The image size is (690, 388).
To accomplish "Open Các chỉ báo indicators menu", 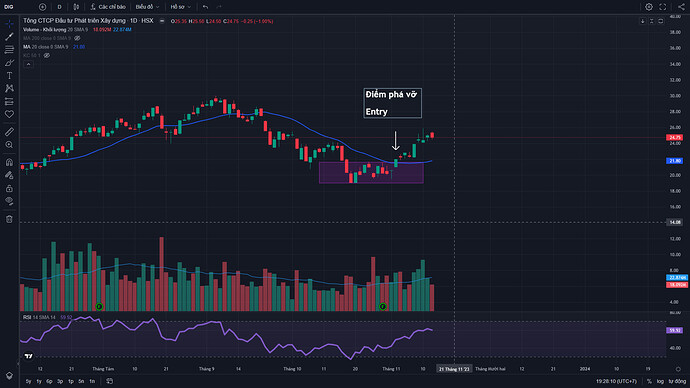I will (x=108, y=7).
